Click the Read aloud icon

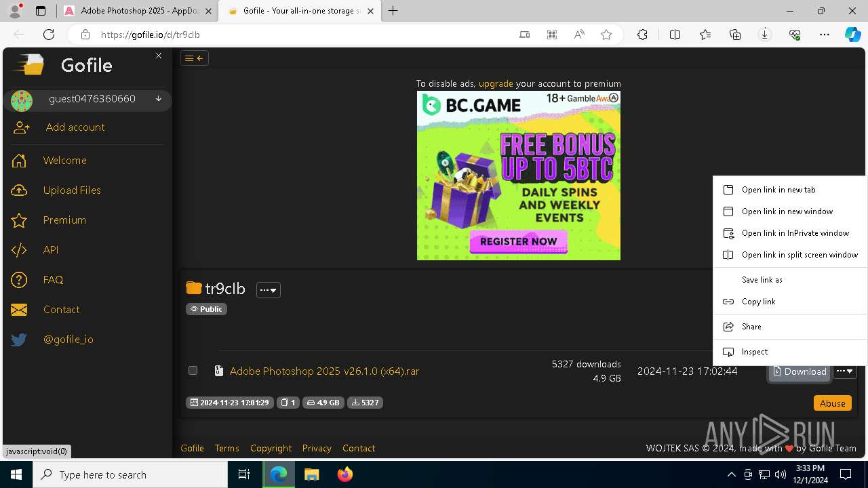pos(579,35)
